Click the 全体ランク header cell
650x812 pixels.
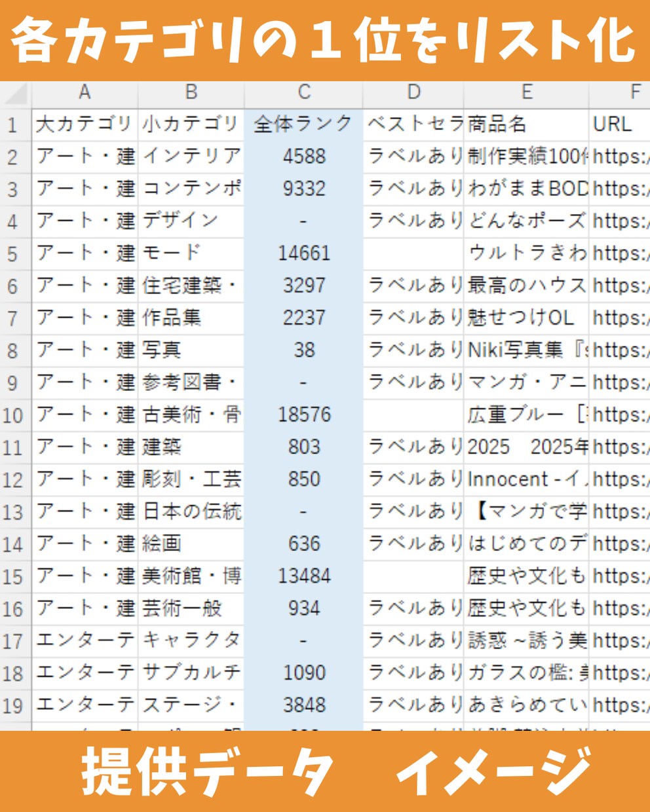click(303, 124)
